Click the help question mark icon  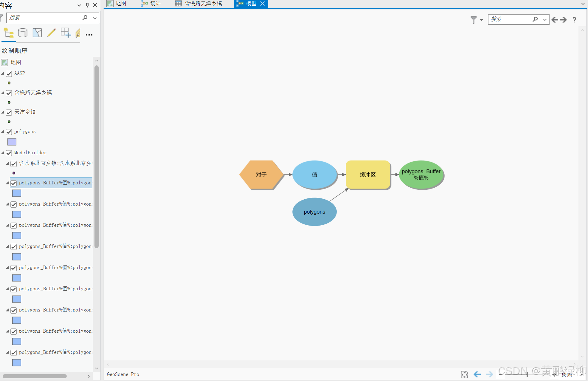click(x=574, y=20)
